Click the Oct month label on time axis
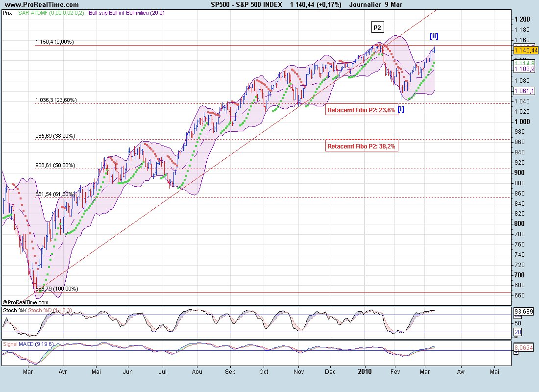Viewport: 539px width, 392px height. click(264, 372)
